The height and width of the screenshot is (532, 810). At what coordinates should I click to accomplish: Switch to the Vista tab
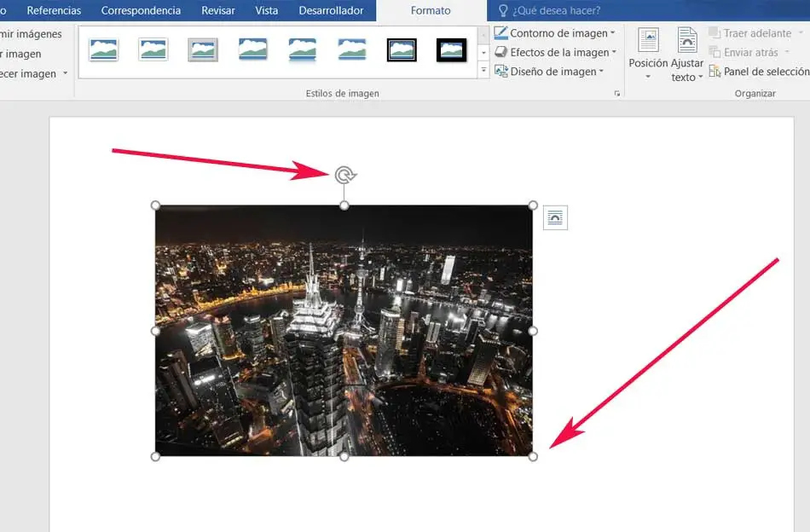(267, 10)
